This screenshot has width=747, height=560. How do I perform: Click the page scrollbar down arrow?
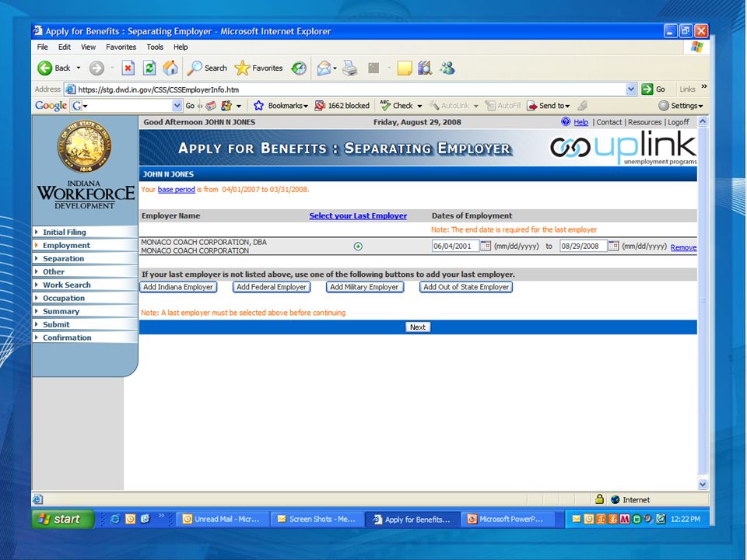[x=703, y=485]
